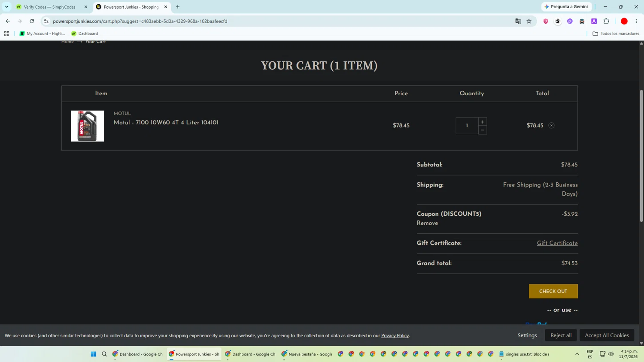
Task: Open the singles use.txt Notepad window
Action: click(x=524, y=354)
